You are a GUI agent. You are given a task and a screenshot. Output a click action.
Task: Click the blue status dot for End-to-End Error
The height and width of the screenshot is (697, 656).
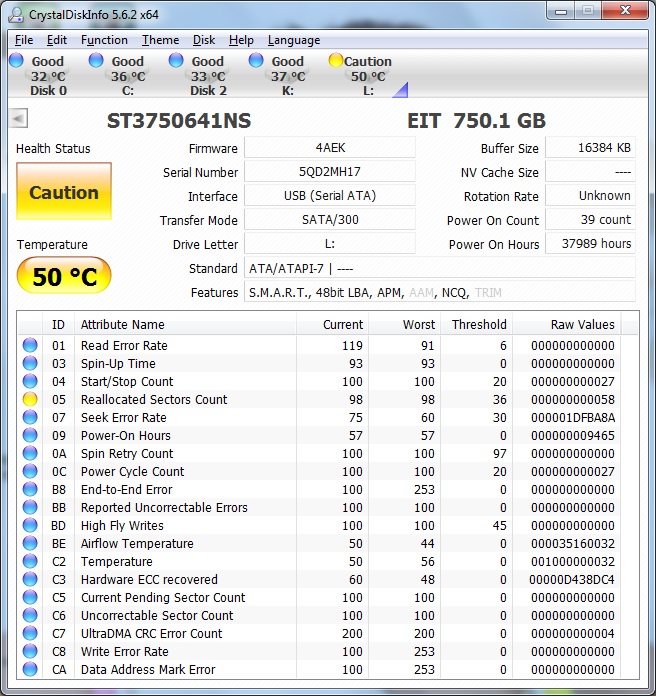(30, 489)
